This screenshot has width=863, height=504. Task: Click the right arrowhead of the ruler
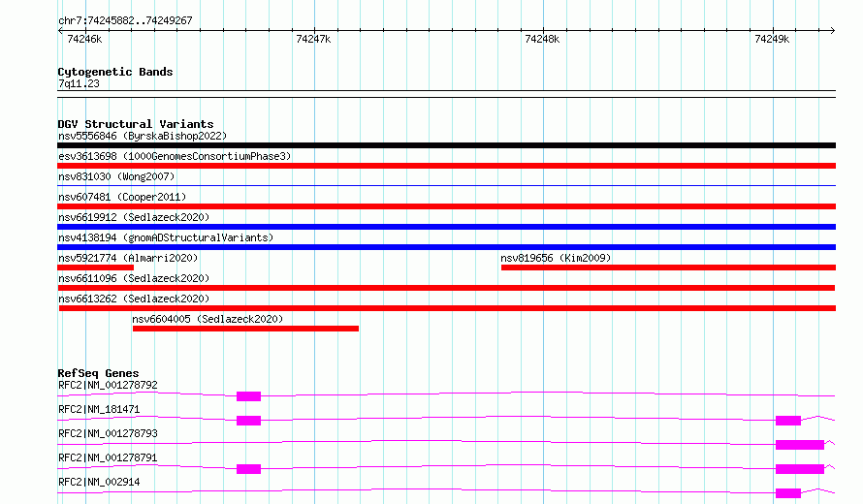tap(833, 31)
